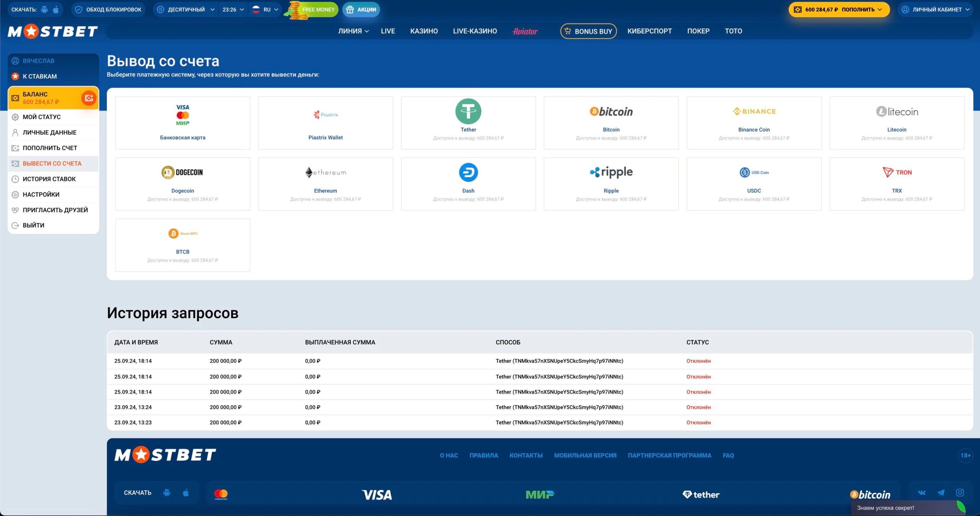The height and width of the screenshot is (516, 980).
Task: Open the ЛИНИЯ navigation dropdown
Action: [x=353, y=31]
